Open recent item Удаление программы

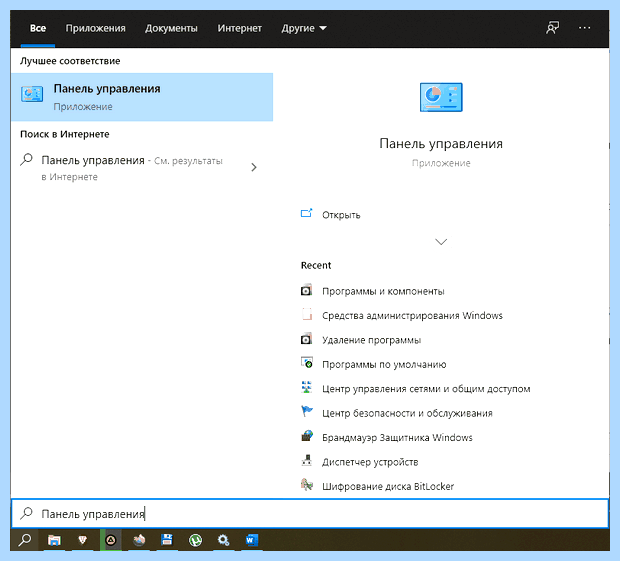pos(371,340)
